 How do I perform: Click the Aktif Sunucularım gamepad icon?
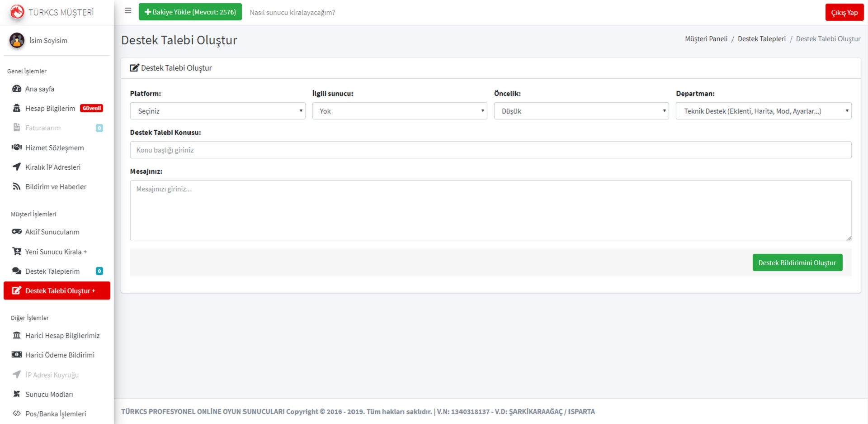pyautogui.click(x=17, y=232)
